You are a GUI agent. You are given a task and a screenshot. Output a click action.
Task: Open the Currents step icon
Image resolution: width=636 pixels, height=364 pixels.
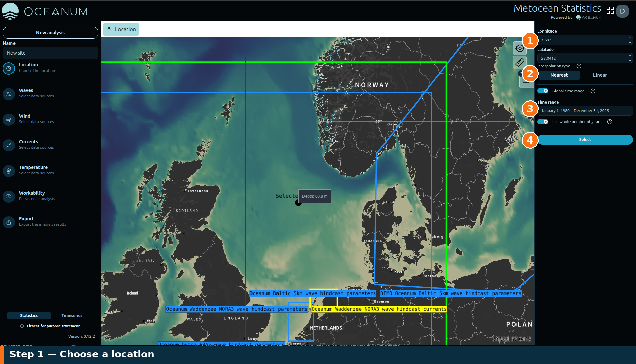tap(9, 145)
